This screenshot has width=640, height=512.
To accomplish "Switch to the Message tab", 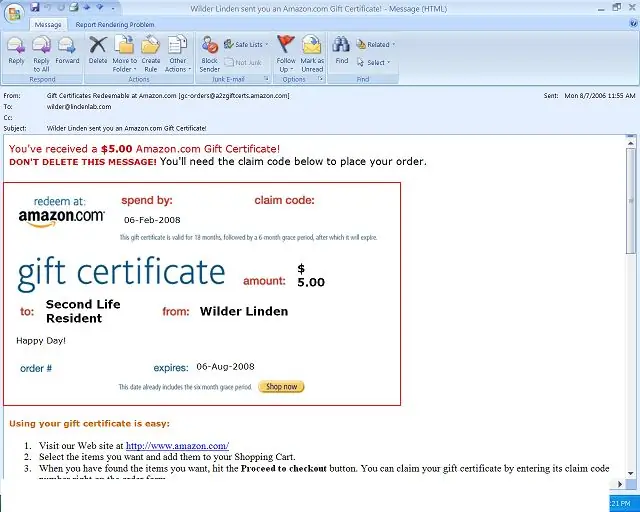I will [x=48, y=25].
